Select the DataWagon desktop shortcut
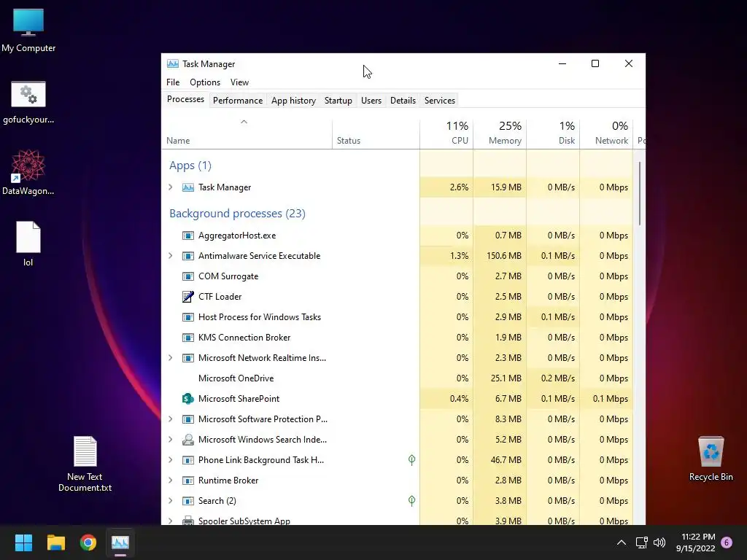This screenshot has width=747, height=560. click(28, 172)
